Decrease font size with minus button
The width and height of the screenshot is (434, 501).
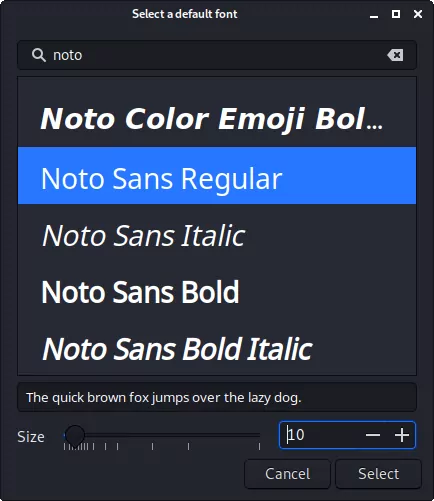point(373,435)
